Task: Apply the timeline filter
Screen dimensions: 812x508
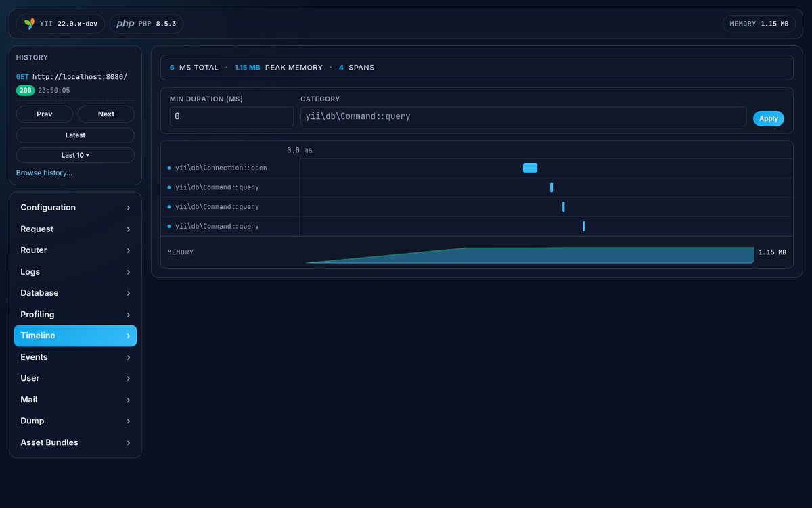Action: [769, 118]
